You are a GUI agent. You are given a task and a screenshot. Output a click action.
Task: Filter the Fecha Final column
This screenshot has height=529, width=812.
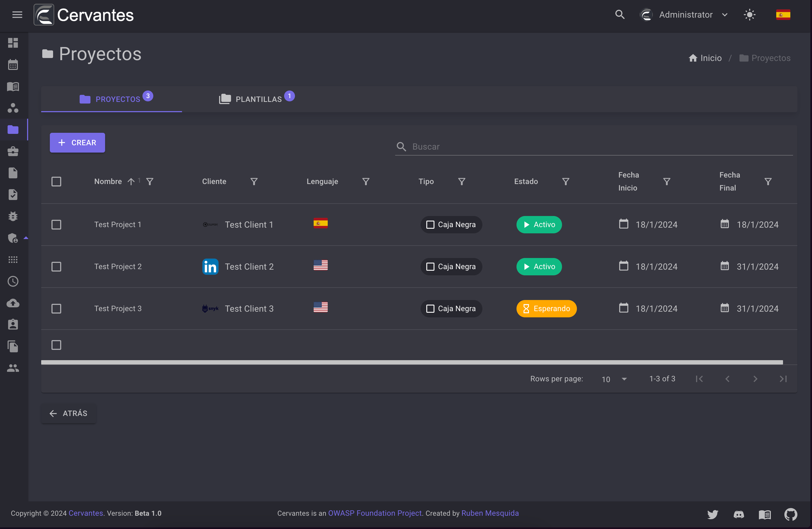click(768, 182)
